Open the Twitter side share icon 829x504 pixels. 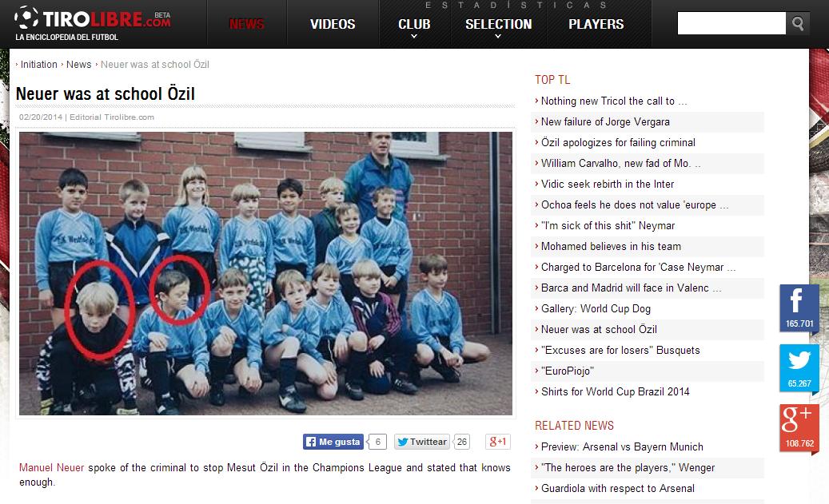click(799, 368)
